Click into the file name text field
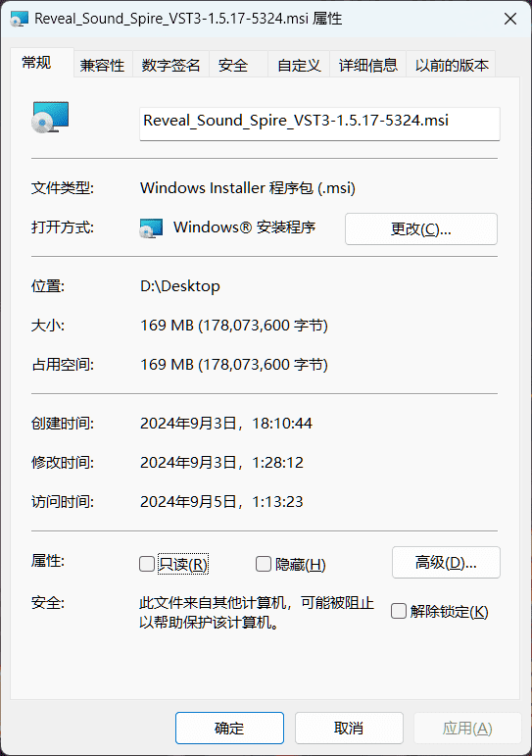 [x=319, y=124]
